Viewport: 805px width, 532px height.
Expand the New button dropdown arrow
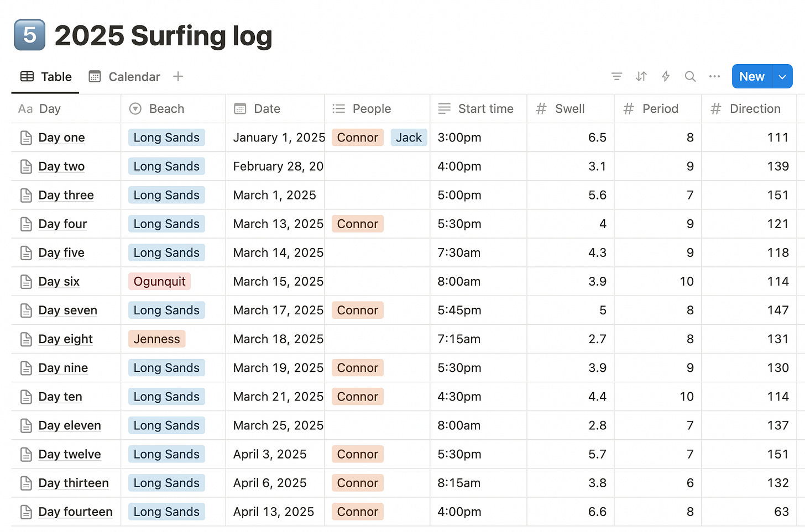(782, 77)
